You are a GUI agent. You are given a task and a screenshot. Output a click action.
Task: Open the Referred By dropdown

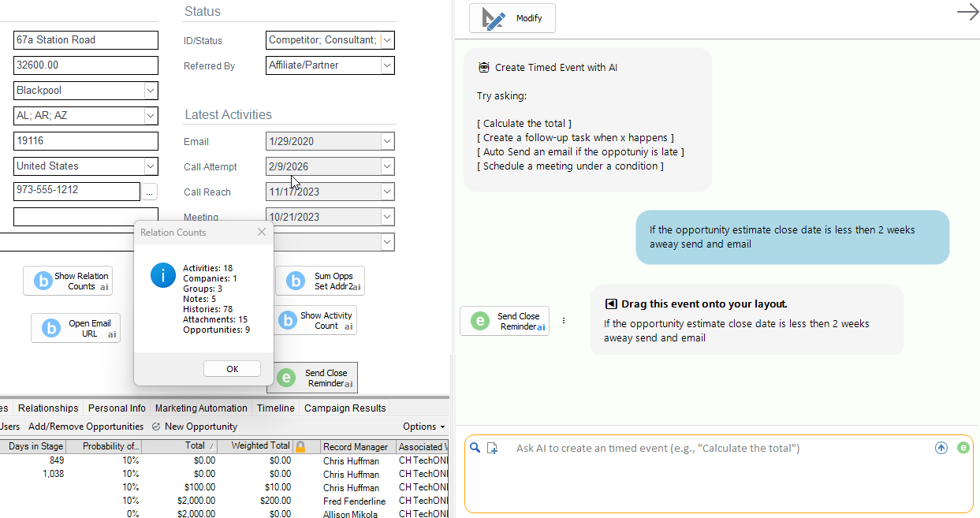(387, 65)
